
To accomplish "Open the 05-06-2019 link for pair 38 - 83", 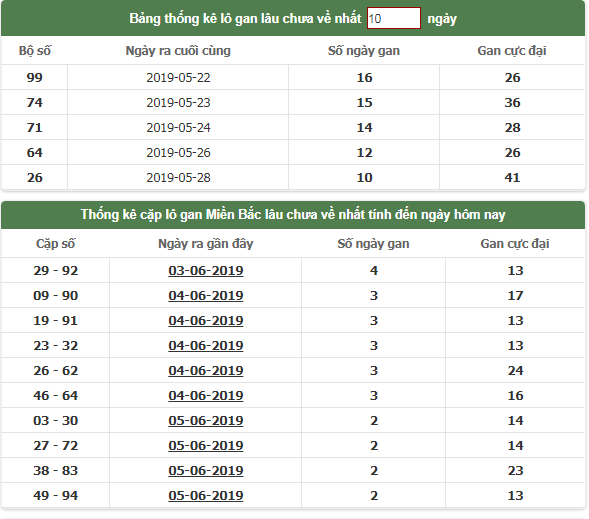I will [x=205, y=471].
